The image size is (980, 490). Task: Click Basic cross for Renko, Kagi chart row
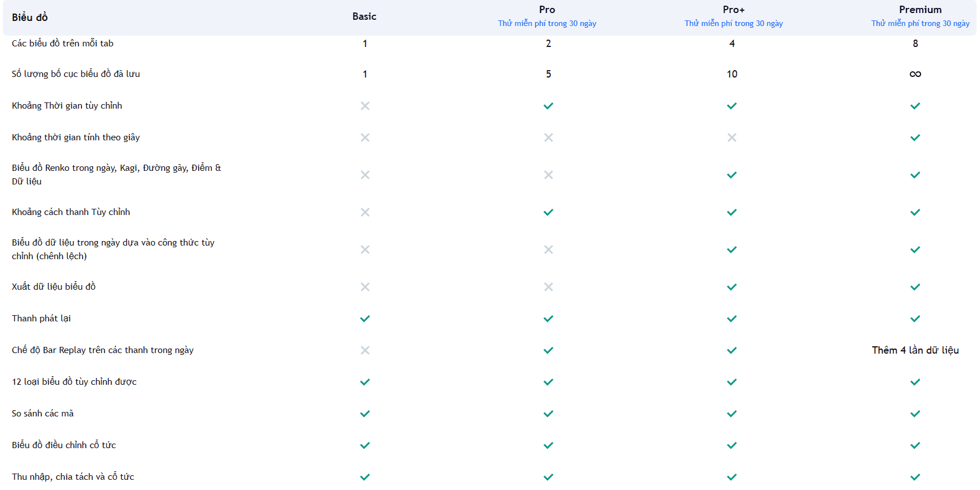[x=365, y=175]
